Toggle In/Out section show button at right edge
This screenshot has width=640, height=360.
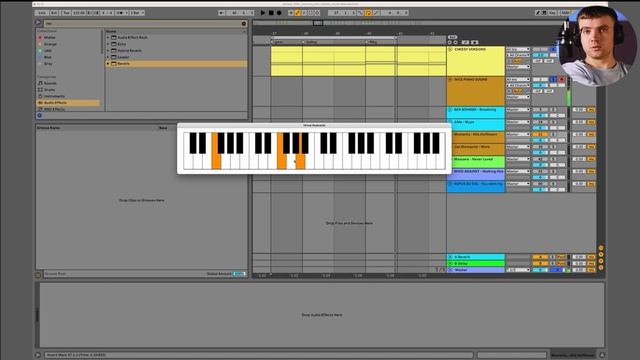point(601,248)
